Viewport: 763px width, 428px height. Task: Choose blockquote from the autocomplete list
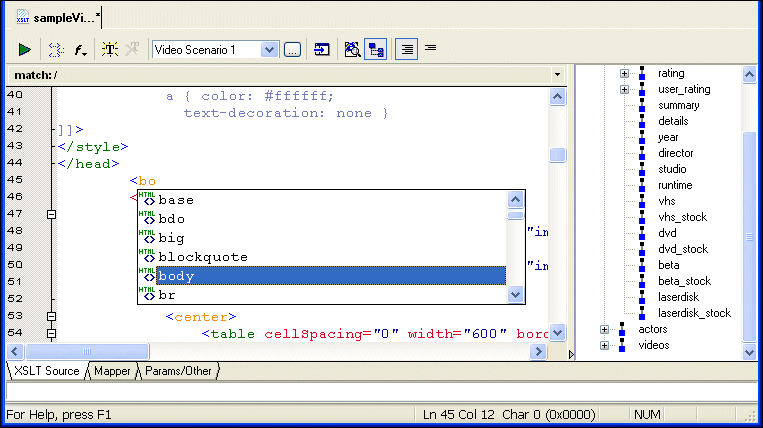tap(203, 257)
